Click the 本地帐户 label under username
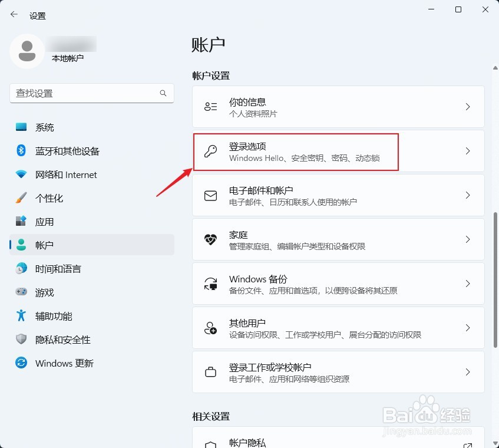This screenshot has width=499, height=448. tap(68, 58)
